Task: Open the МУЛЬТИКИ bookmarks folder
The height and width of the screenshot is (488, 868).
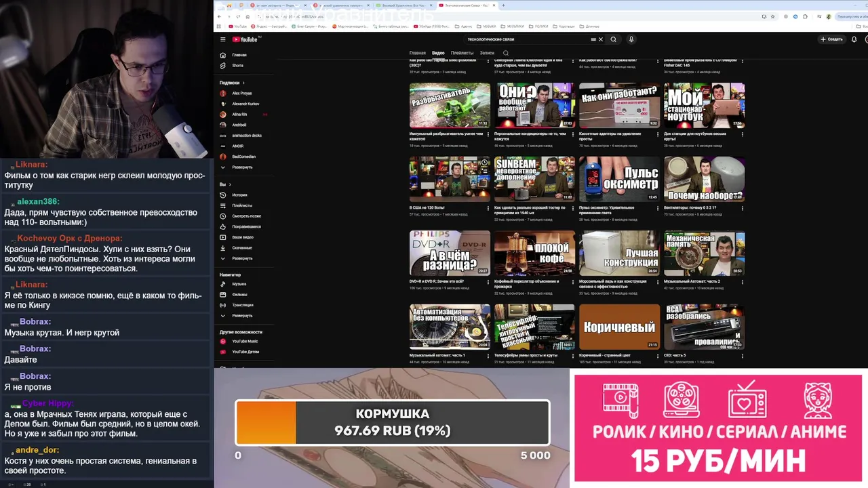Action: pos(513,26)
